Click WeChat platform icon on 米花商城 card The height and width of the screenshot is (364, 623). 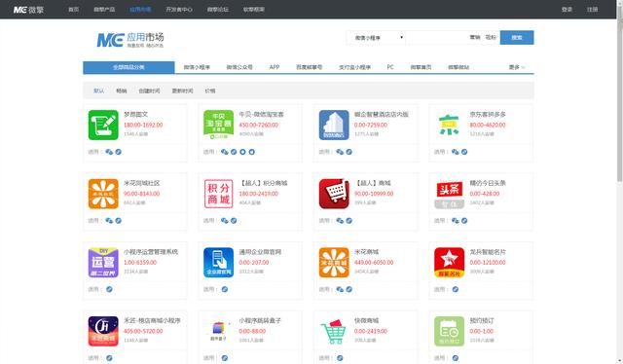(x=340, y=289)
